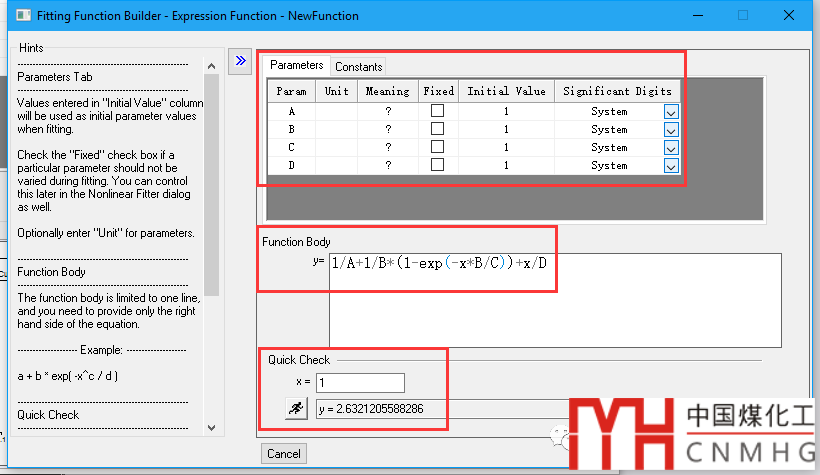Click the double-arrow hints collapse button

240,61
